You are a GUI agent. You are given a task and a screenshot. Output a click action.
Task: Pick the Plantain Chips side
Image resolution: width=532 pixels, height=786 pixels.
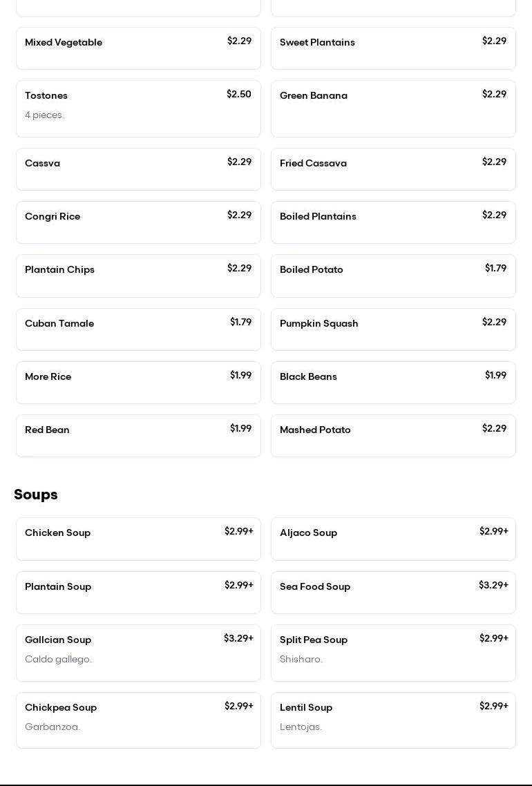[x=138, y=276]
